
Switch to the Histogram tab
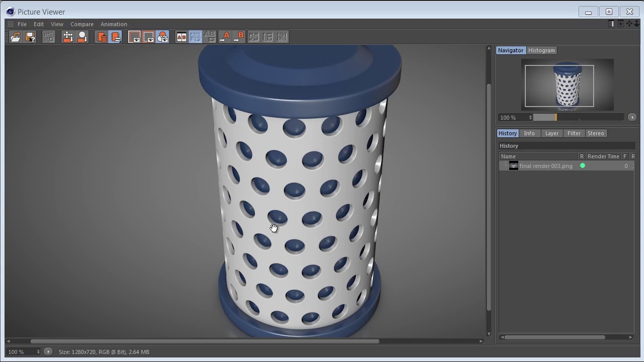[541, 50]
